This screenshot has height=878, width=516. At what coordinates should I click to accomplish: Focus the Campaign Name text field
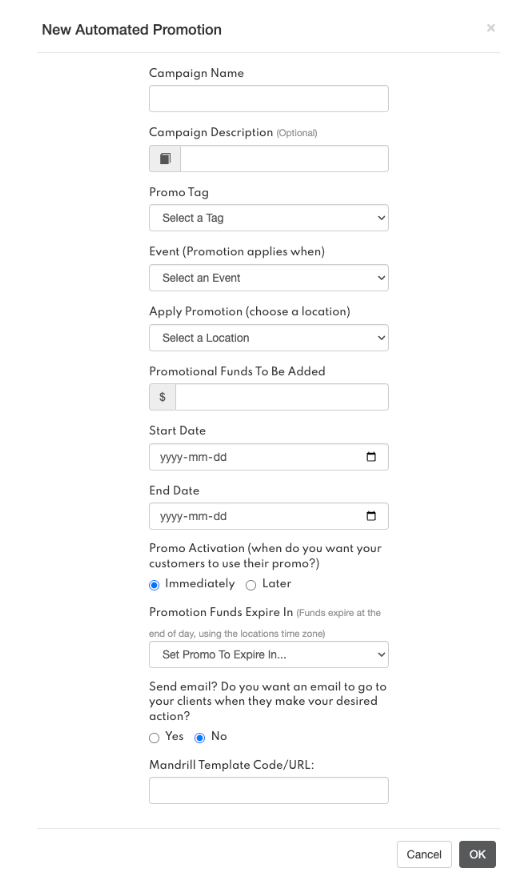[269, 99]
